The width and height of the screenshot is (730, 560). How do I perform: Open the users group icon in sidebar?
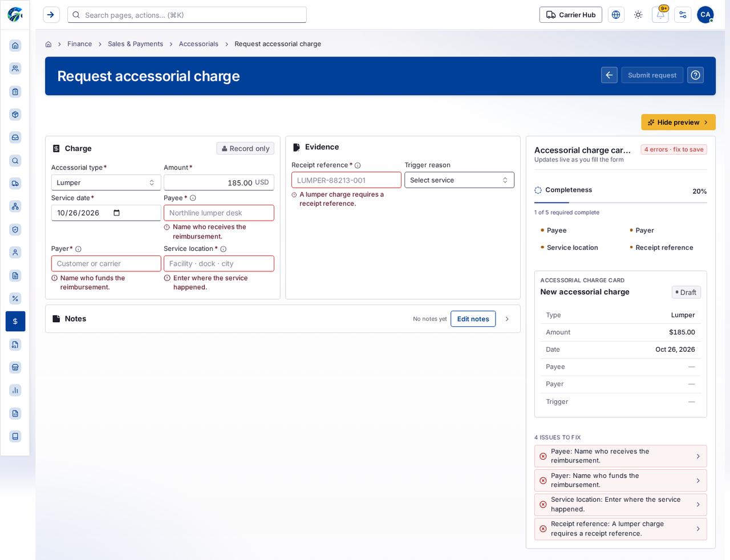tap(15, 68)
